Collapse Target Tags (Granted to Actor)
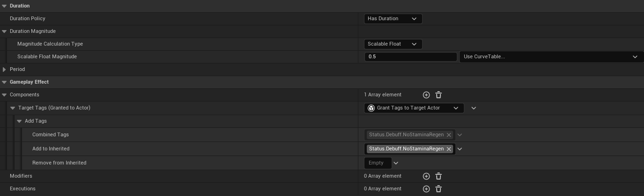Screen dimensions: 644x196 click(x=13, y=108)
